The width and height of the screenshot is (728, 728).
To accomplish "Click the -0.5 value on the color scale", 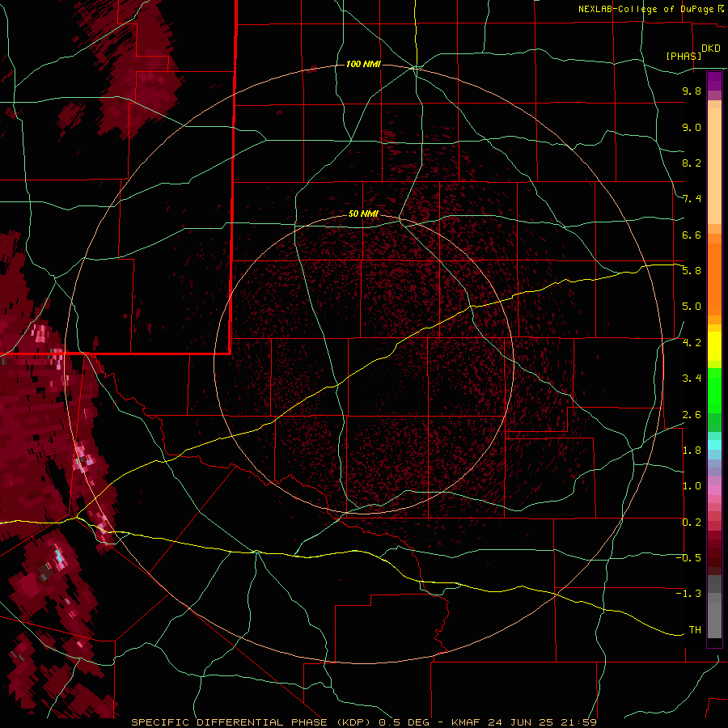I will 688,558.
